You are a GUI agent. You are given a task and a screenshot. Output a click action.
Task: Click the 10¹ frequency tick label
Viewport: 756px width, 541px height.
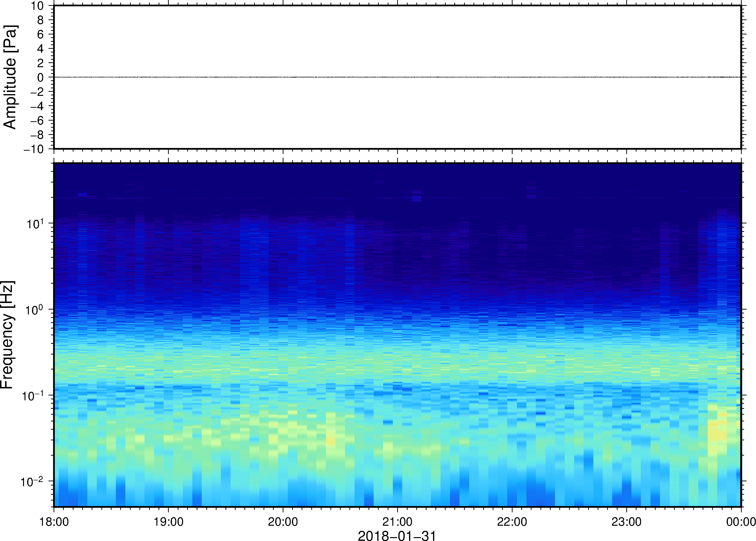(x=35, y=223)
